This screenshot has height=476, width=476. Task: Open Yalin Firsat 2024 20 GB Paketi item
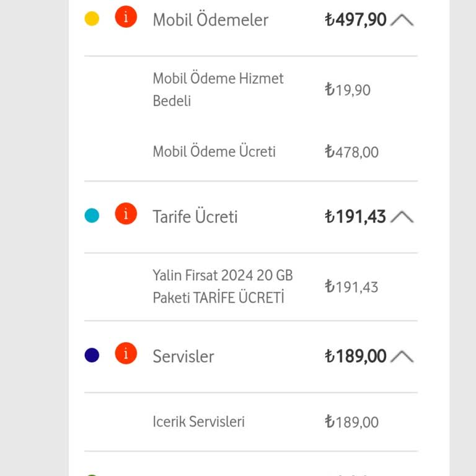[251, 286]
